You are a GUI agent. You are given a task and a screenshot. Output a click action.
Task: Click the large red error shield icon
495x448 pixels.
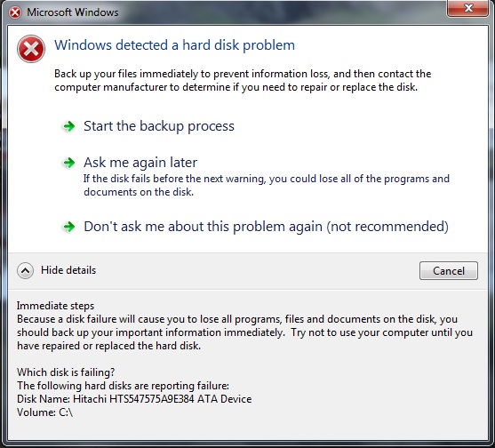coord(31,49)
